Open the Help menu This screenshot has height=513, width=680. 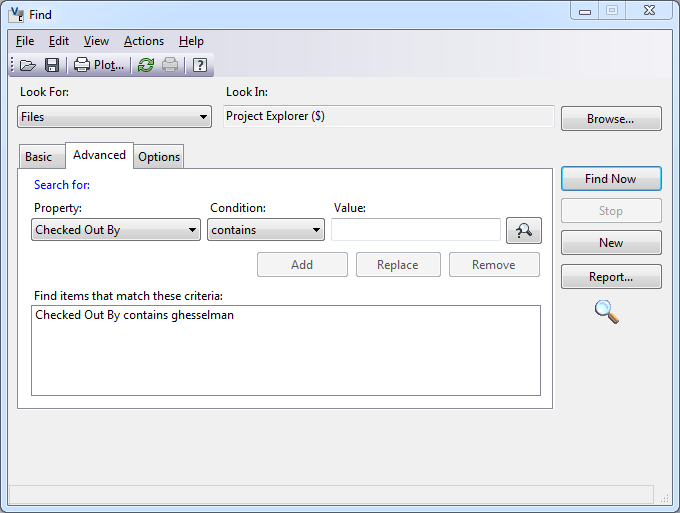pyautogui.click(x=191, y=41)
